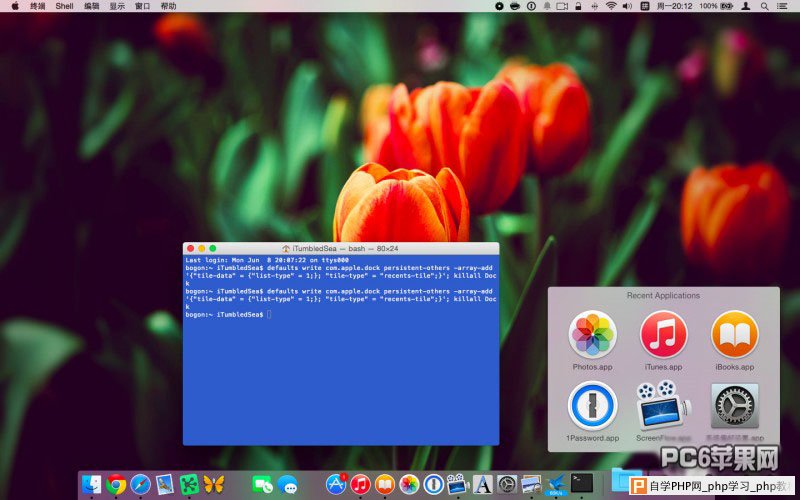Click the padlock icon in menu bar
Screen dimensions: 800x500
578,6
